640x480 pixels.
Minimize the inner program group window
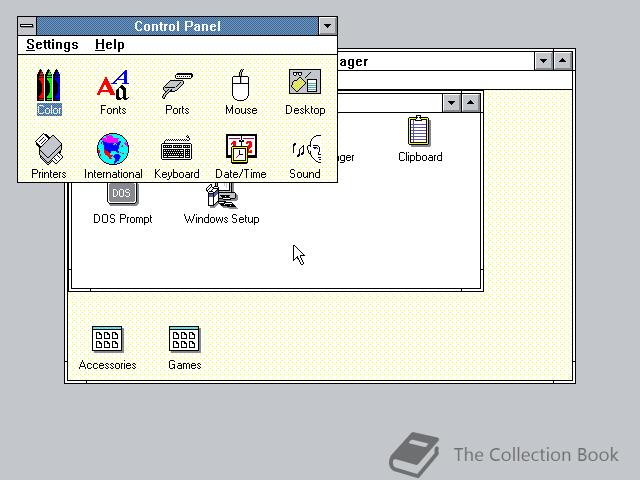click(451, 103)
